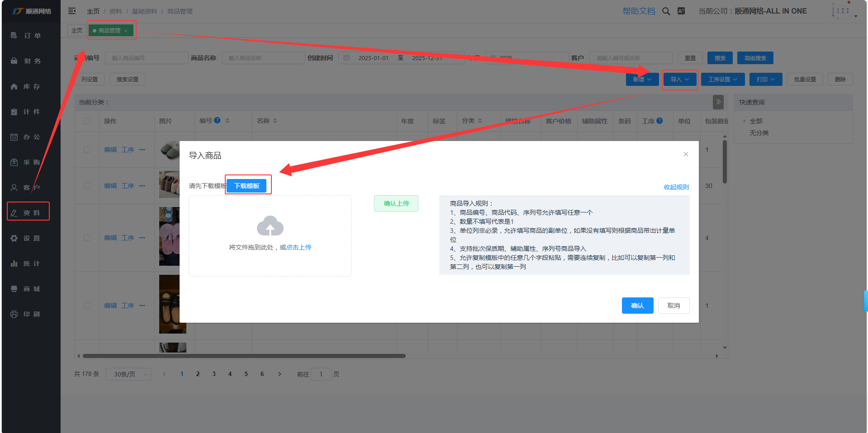The width and height of the screenshot is (868, 433).
Task: Click the search magnifier icon in header
Action: (666, 11)
